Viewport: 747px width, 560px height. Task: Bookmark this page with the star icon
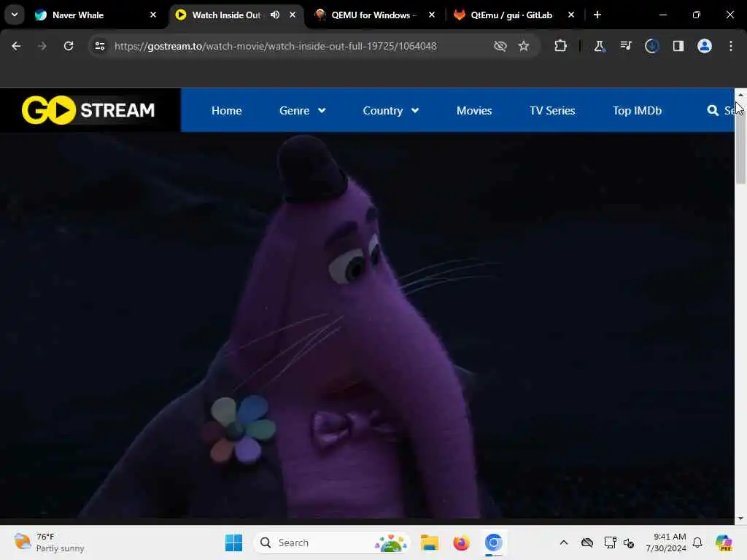(524, 46)
